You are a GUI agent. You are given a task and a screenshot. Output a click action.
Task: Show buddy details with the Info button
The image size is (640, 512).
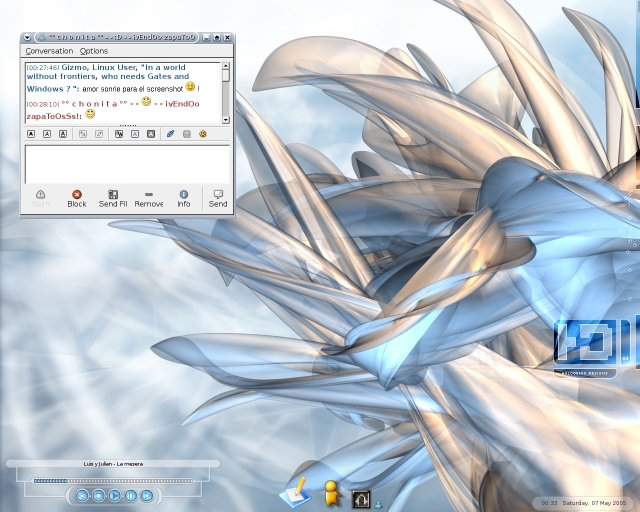click(184, 199)
